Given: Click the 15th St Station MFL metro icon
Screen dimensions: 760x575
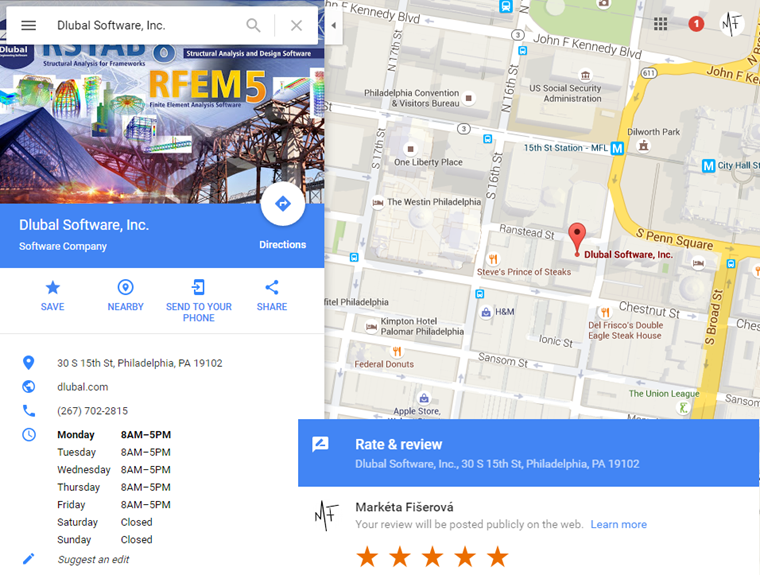Looking at the screenshot, I should 617,148.
